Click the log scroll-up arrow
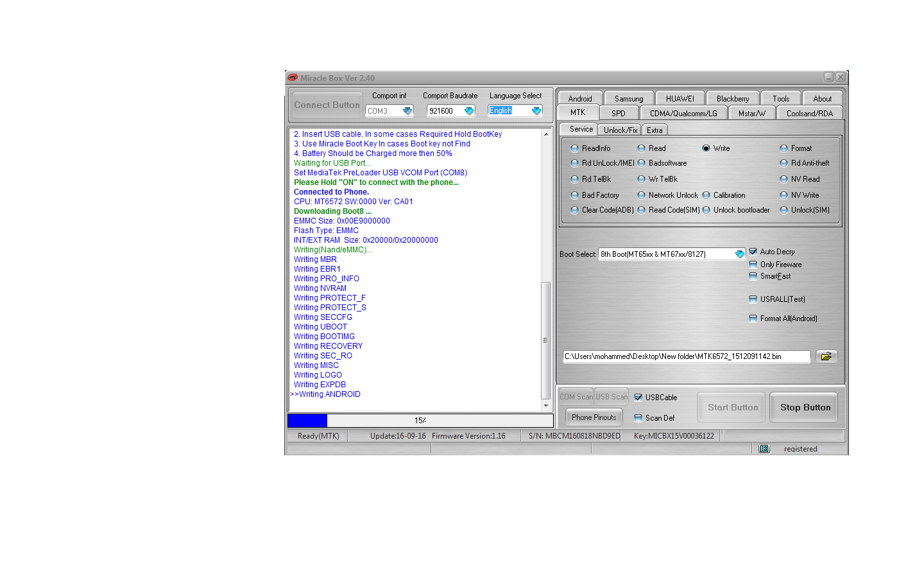 point(546,134)
